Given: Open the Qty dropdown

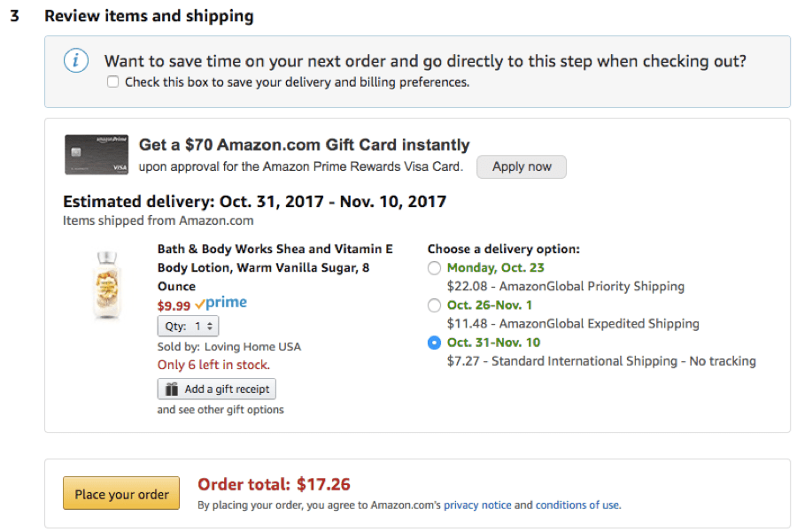Looking at the screenshot, I should pyautogui.click(x=188, y=325).
